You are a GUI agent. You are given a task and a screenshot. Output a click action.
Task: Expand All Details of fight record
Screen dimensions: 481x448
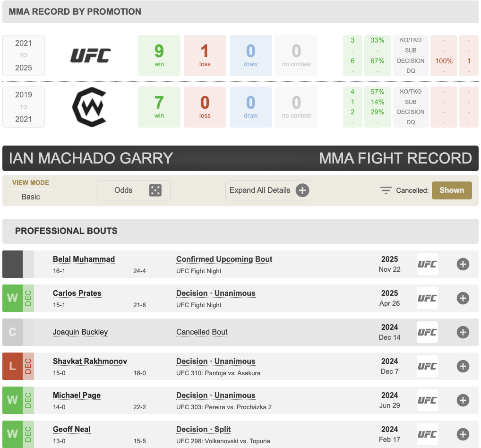click(x=268, y=190)
